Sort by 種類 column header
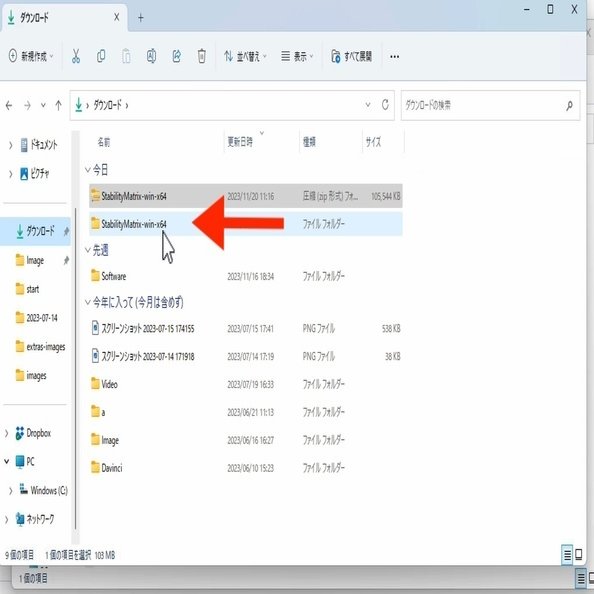The image size is (594, 594). (309, 142)
